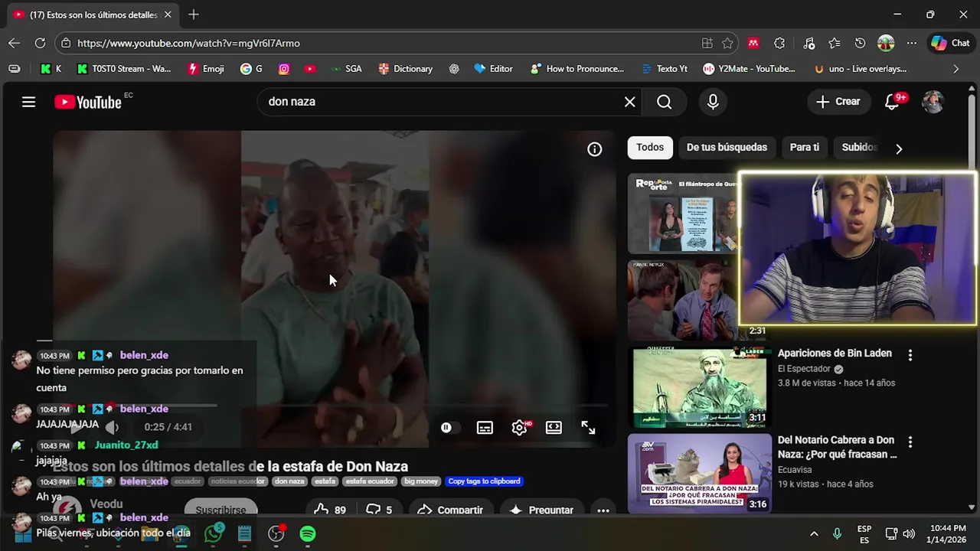Open the El Espectador channel name

pyautogui.click(x=805, y=369)
